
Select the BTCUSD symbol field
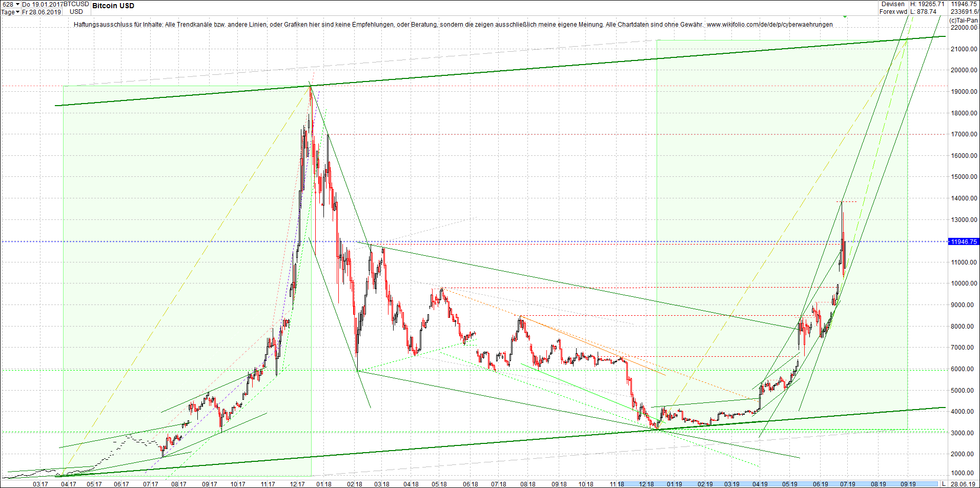point(76,4)
